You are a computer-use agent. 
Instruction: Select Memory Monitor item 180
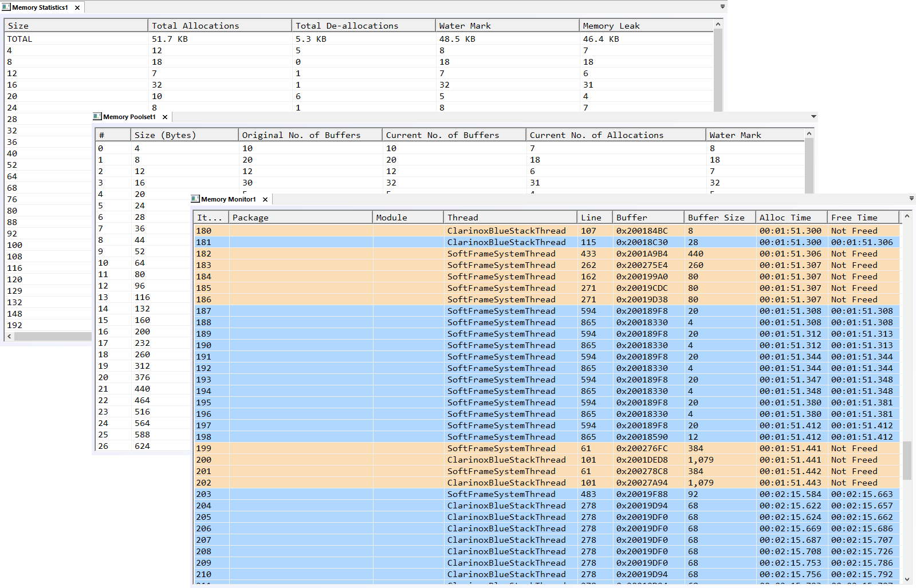[547, 231]
